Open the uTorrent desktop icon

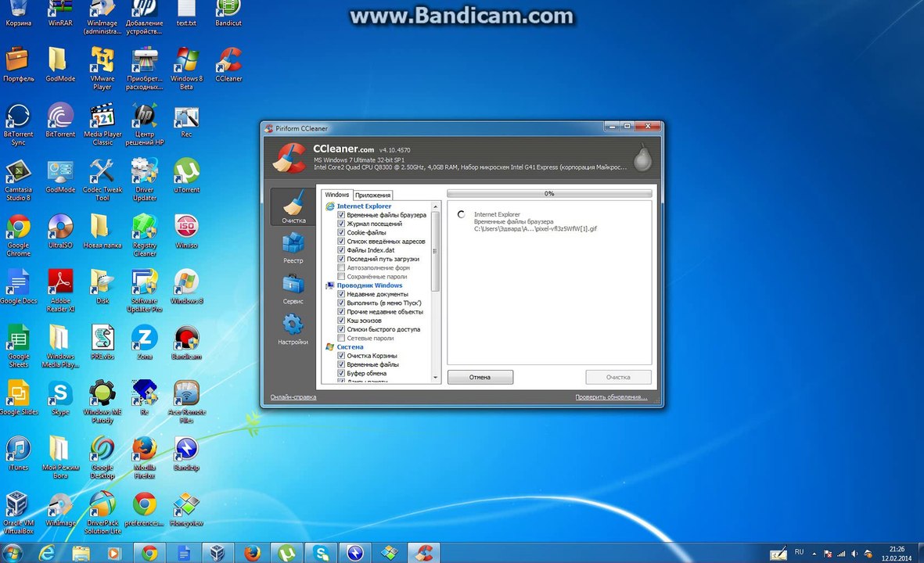pyautogui.click(x=187, y=175)
